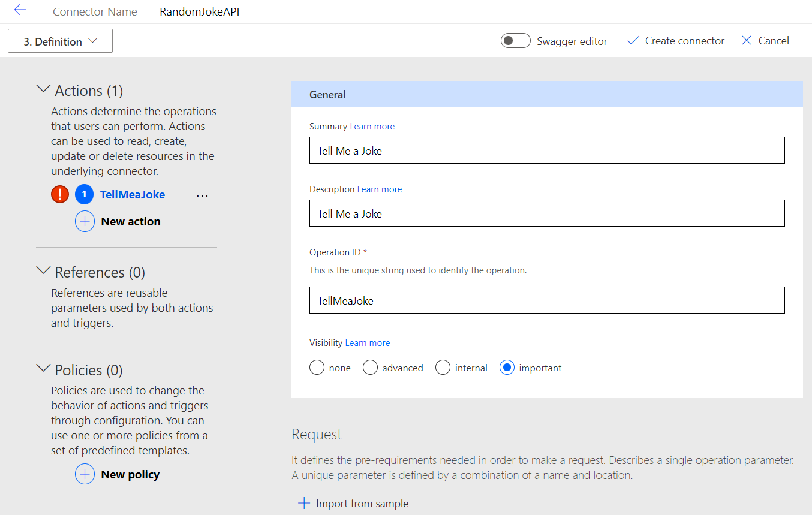Image resolution: width=812 pixels, height=515 pixels.
Task: Click the Import from sample plus icon
Action: click(304, 503)
